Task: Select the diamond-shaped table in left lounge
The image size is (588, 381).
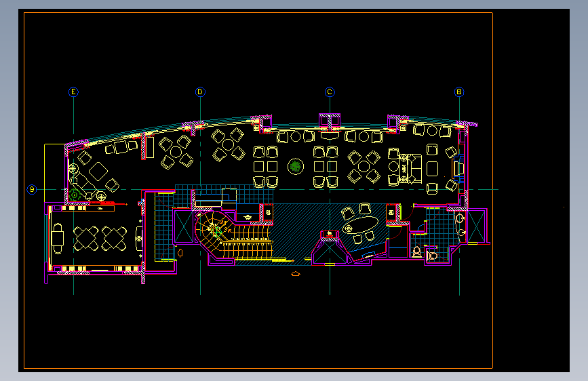Action: pyautogui.click(x=98, y=172)
